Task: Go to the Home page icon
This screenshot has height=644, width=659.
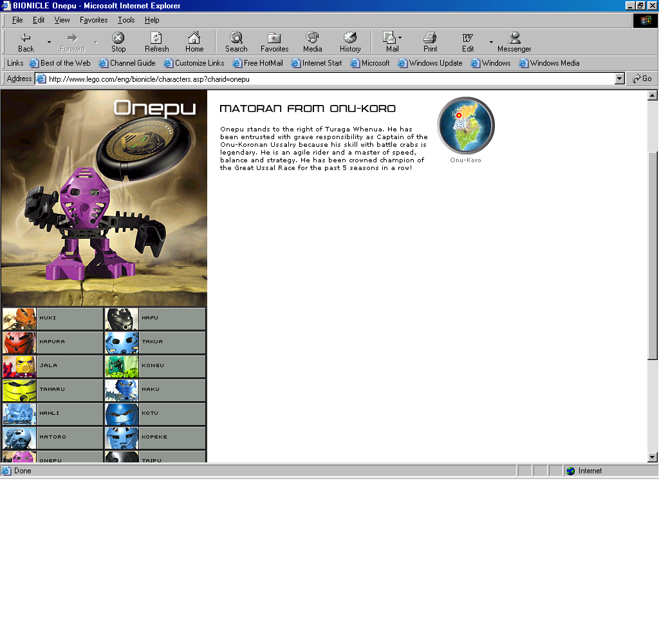Action: click(194, 38)
